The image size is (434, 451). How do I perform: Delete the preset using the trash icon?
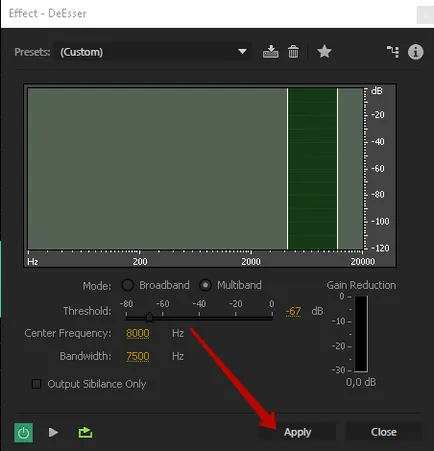tap(293, 52)
